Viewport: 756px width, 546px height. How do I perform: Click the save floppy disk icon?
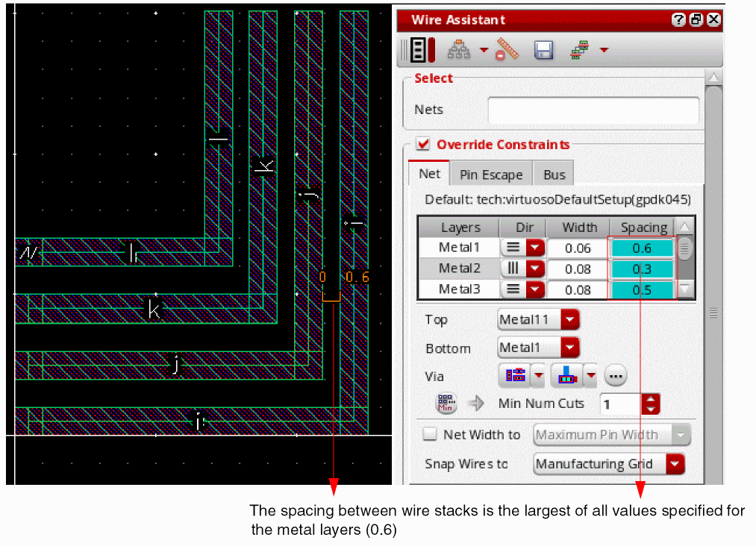tap(543, 50)
